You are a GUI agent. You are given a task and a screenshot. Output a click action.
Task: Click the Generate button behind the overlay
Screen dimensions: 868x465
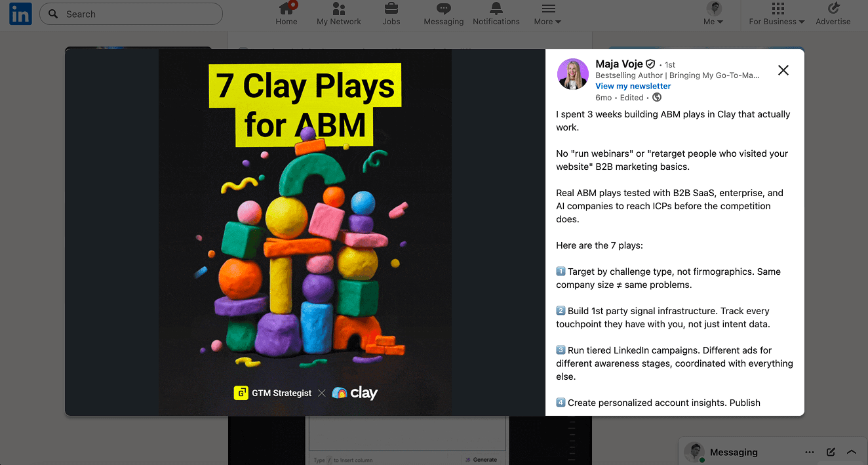[x=481, y=460]
